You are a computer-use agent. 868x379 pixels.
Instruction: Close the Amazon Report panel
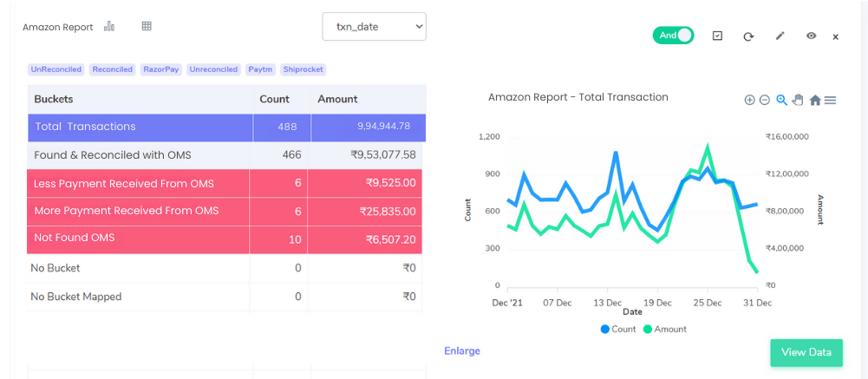tap(836, 37)
